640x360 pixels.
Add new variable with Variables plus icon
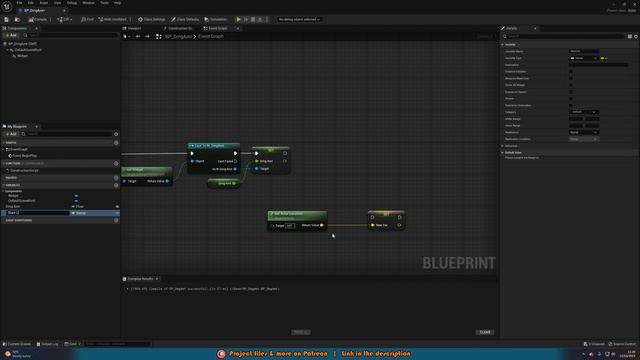pyautogui.click(x=116, y=185)
